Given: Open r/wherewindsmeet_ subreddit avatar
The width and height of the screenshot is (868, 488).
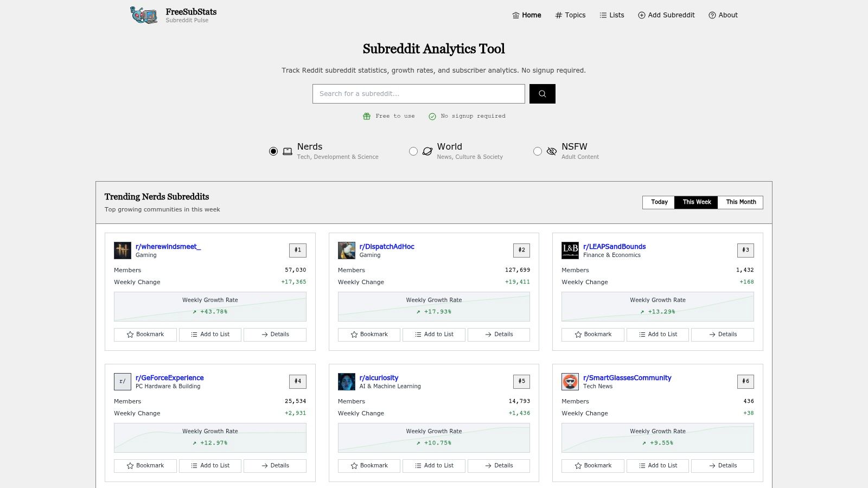Looking at the screenshot, I should pyautogui.click(x=123, y=251).
